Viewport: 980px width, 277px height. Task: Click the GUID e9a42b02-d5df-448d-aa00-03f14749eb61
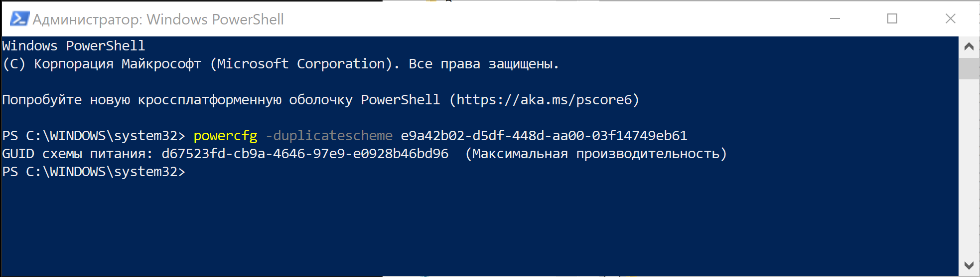(544, 136)
